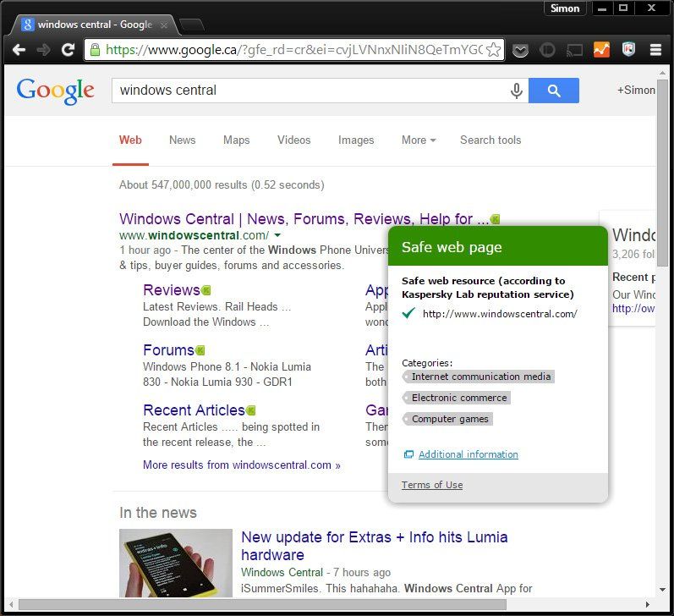The width and height of the screenshot is (674, 616).
Task: Click the blue search magnifier button
Action: pos(554,91)
